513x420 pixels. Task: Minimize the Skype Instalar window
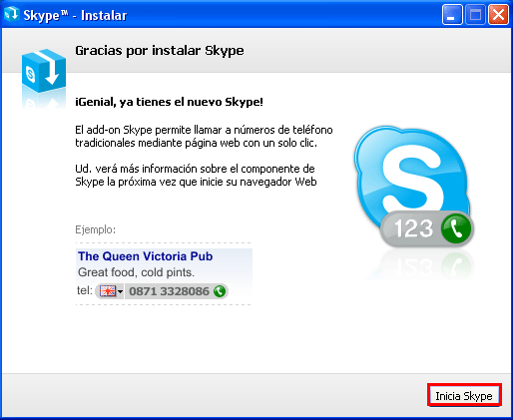(x=452, y=15)
